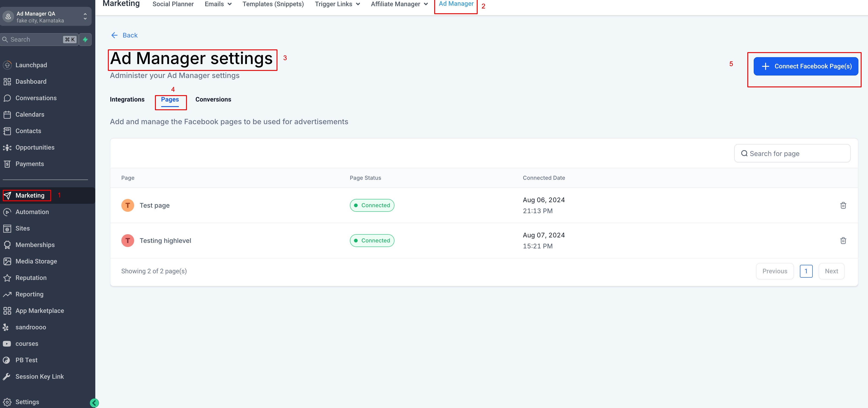The image size is (868, 408).
Task: Open Settings gear in sidebar
Action: click(27, 402)
